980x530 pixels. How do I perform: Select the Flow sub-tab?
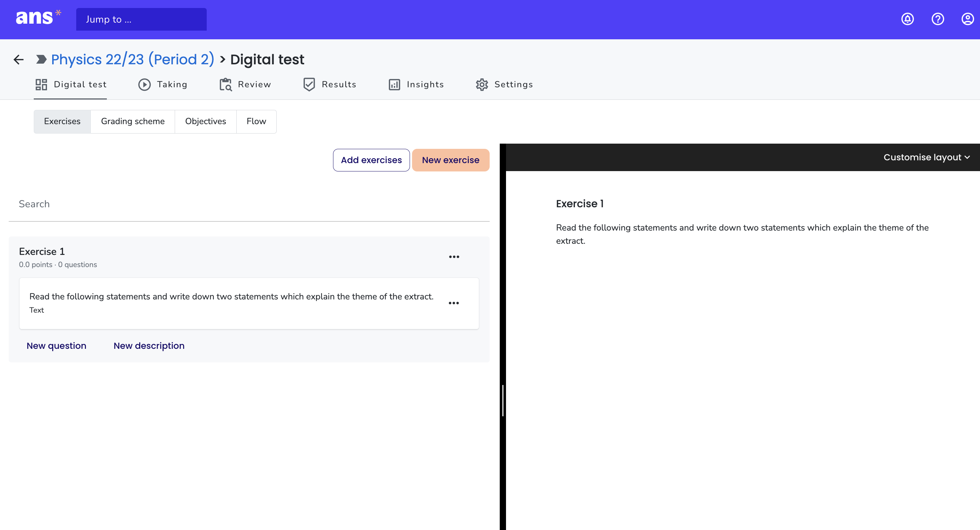[256, 121]
